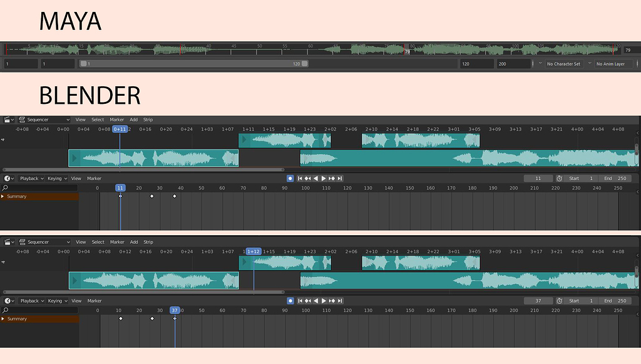Jump to start of playback range
This screenshot has height=364, width=641.
pyautogui.click(x=301, y=178)
